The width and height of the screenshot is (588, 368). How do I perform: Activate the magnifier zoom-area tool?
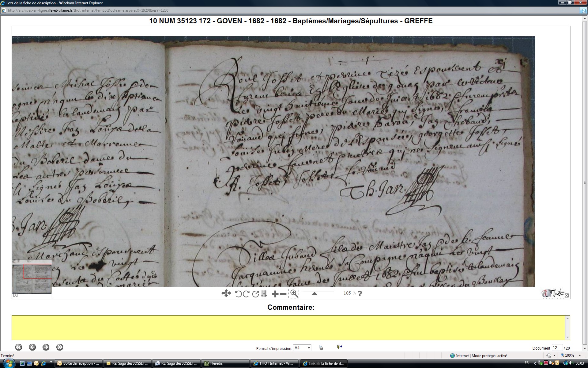tap(294, 293)
